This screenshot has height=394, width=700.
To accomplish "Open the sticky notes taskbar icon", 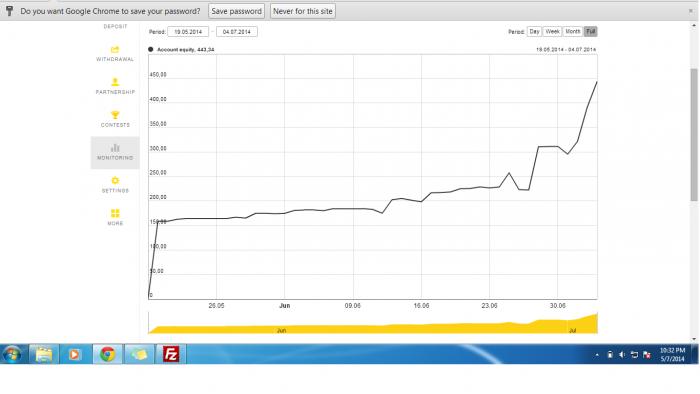I will (x=139, y=355).
